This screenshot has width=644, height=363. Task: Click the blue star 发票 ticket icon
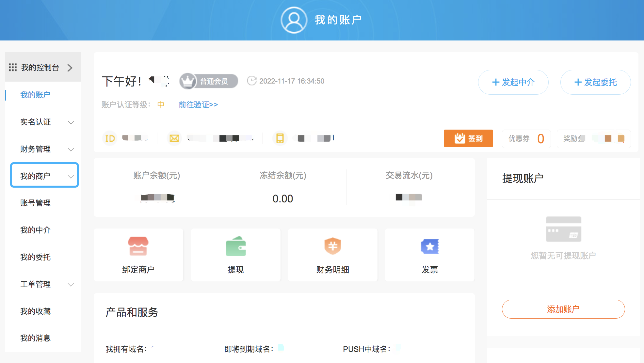tap(429, 246)
